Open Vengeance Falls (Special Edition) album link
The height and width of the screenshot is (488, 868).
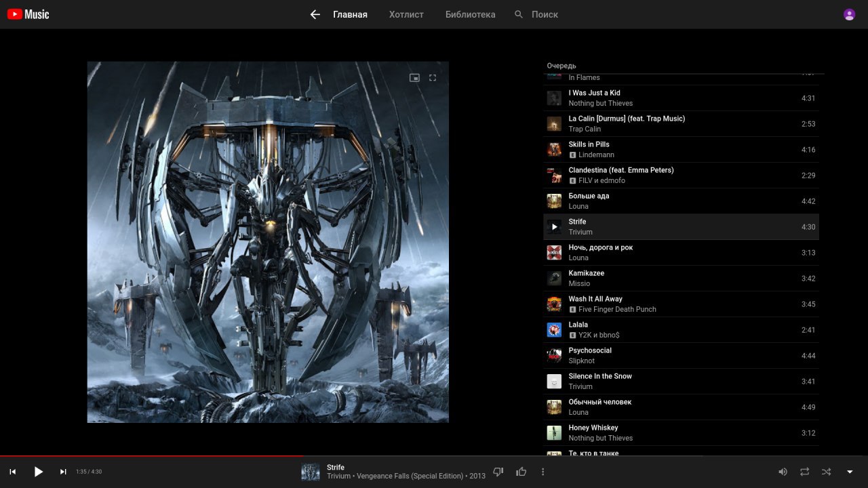[x=410, y=476]
